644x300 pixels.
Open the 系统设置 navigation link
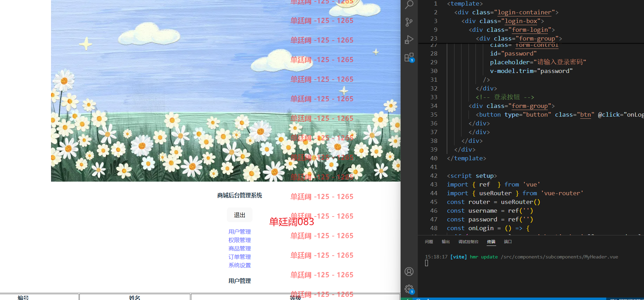(x=239, y=265)
